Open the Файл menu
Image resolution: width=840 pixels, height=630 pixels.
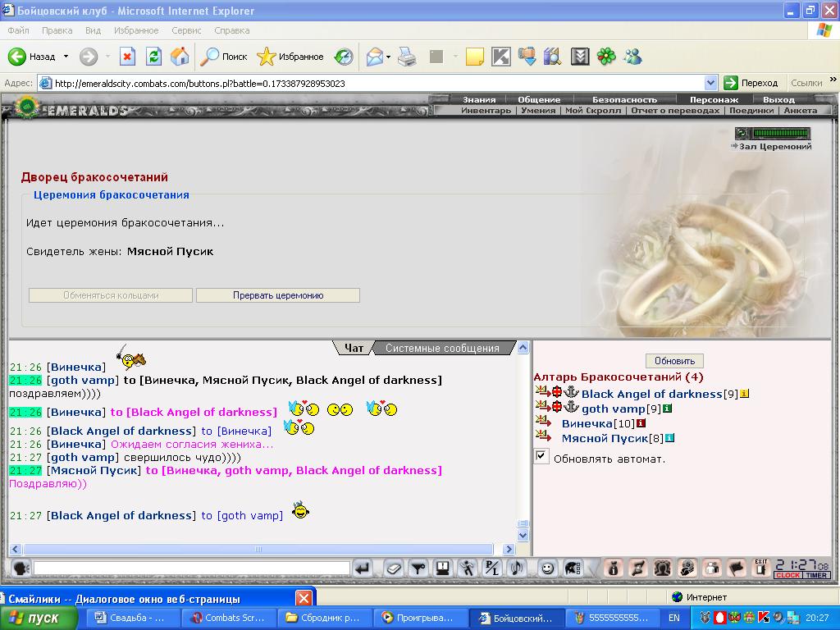tap(18, 30)
